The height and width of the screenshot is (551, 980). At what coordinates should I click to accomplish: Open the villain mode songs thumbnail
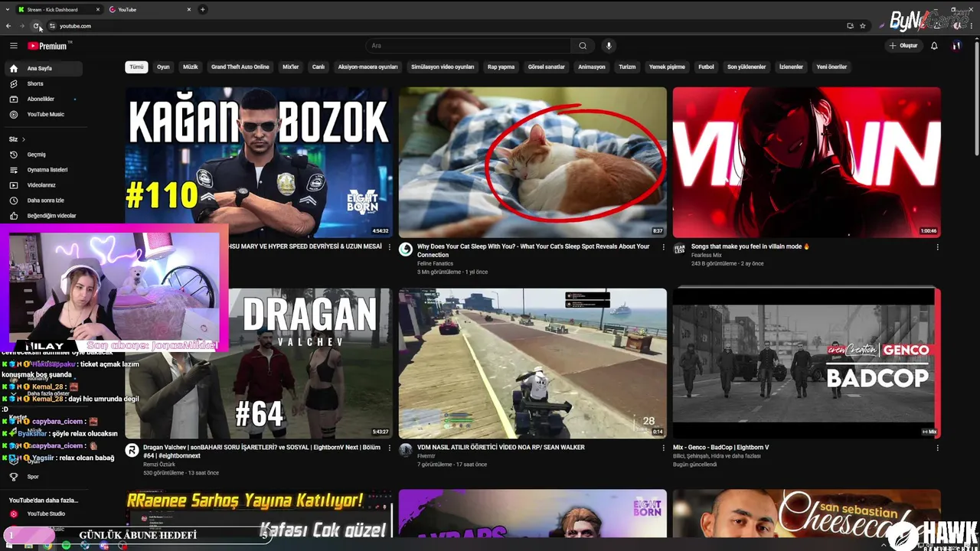click(x=806, y=162)
